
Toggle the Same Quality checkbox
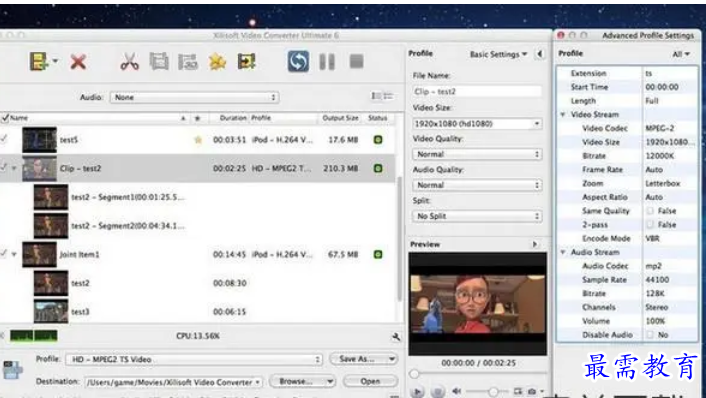[x=650, y=211]
